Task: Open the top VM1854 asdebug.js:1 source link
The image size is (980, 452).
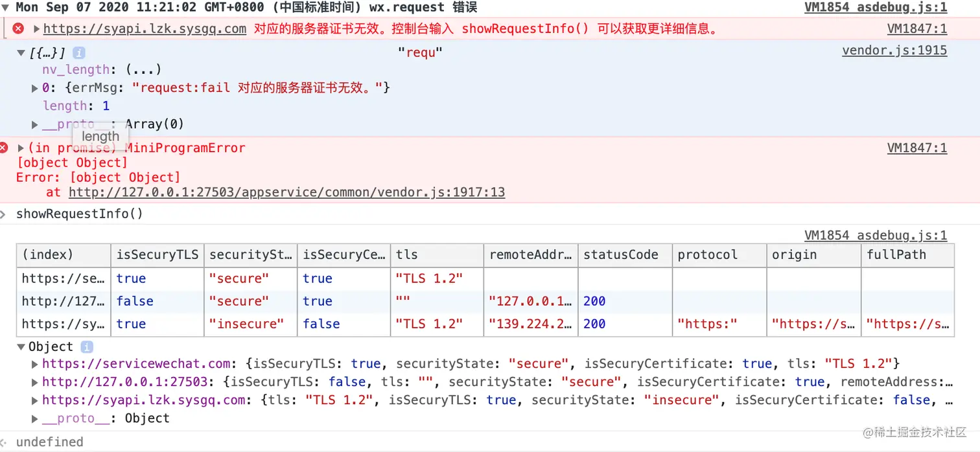Action: coord(875,8)
